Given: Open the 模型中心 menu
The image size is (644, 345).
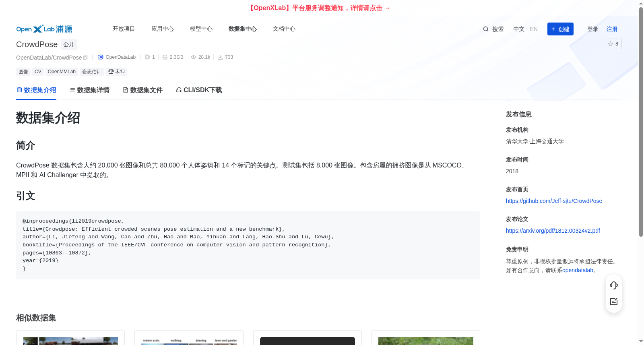Looking at the screenshot, I should (201, 29).
